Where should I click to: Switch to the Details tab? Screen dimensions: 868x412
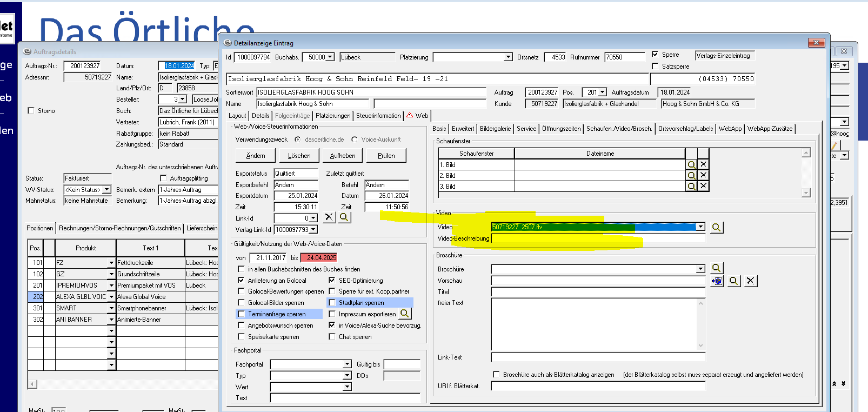pyautogui.click(x=261, y=116)
